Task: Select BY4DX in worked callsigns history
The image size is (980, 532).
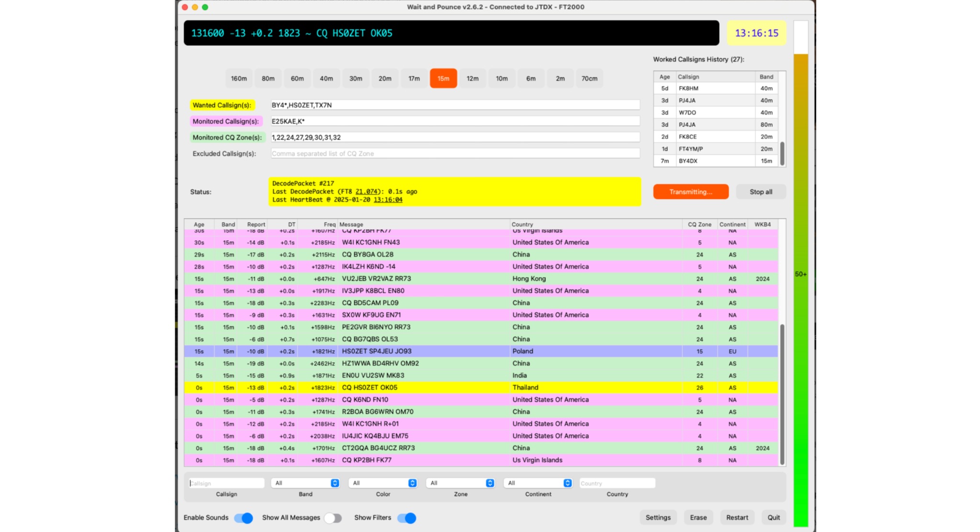Action: [716, 161]
